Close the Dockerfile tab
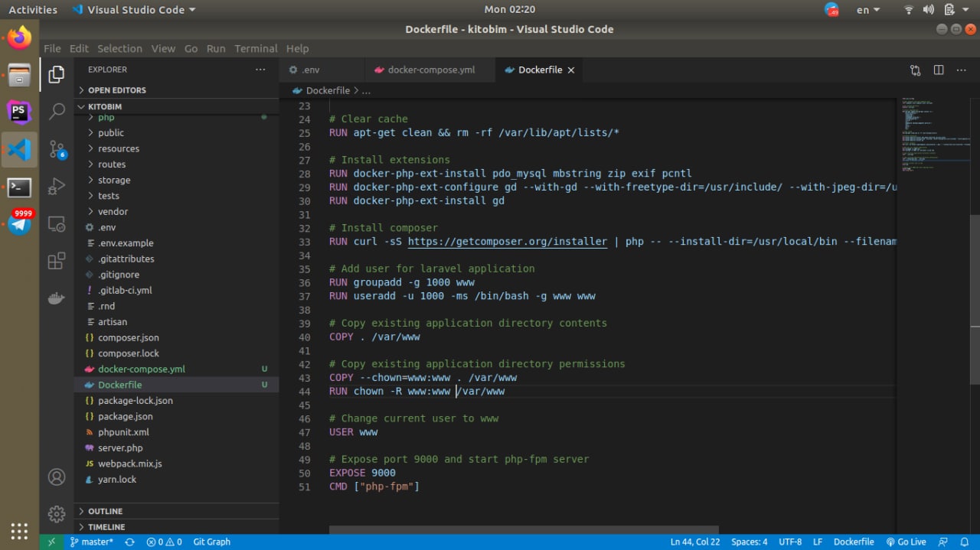Viewport: 980px width, 550px height. (570, 70)
